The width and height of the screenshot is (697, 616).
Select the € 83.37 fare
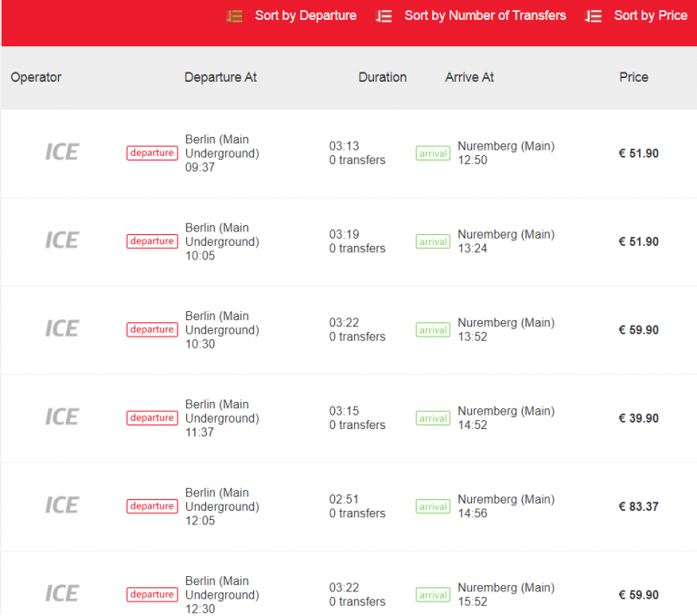(638, 506)
